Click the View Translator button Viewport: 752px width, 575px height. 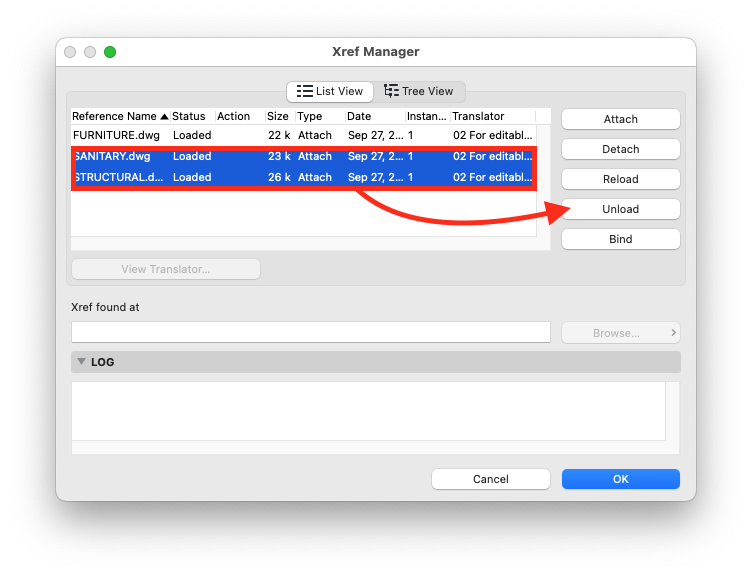pyautogui.click(x=166, y=269)
